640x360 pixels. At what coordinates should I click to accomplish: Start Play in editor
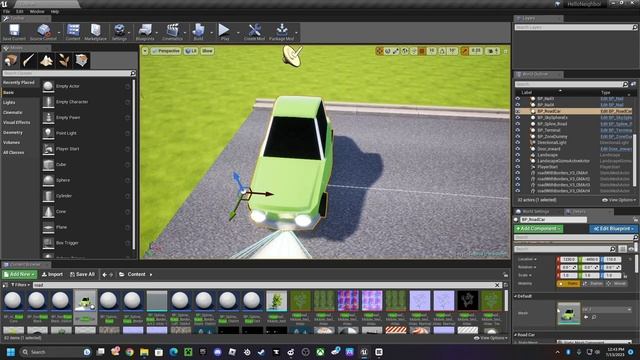coord(224,32)
